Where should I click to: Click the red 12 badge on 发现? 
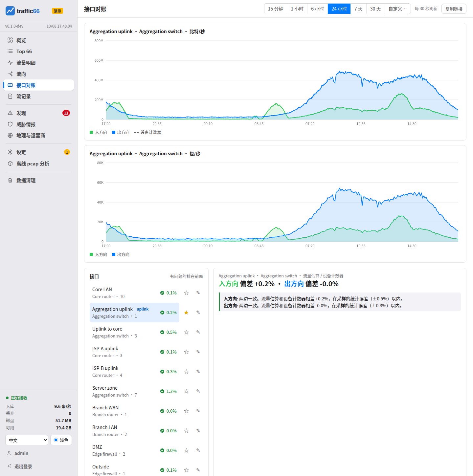pyautogui.click(x=66, y=113)
